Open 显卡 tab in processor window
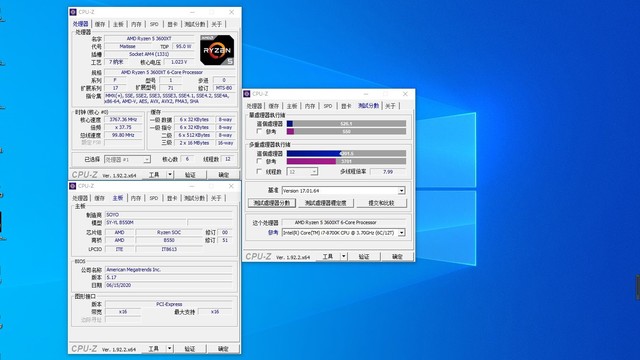 pos(173,24)
